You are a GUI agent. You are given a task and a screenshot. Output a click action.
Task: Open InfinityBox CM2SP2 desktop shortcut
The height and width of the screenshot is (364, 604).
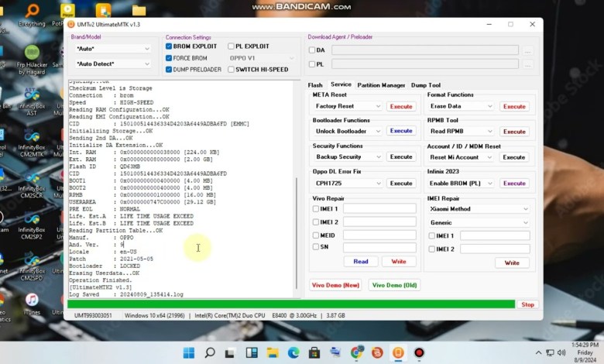32,225
